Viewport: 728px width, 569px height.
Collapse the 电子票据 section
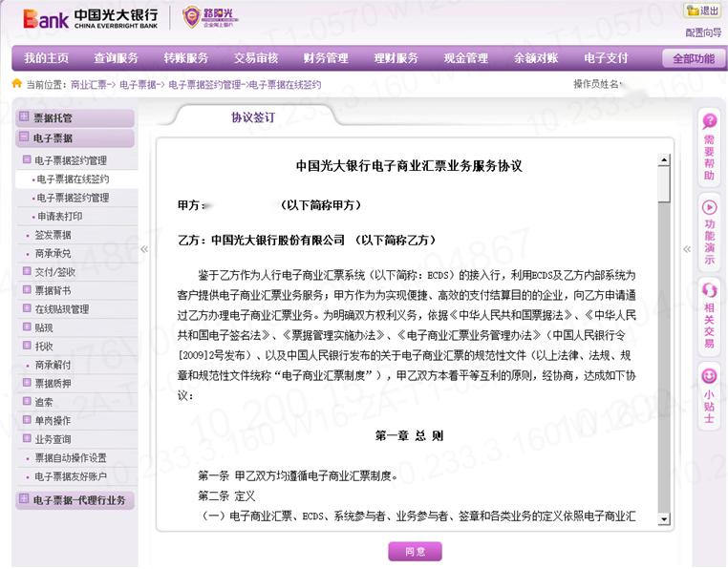23,137
